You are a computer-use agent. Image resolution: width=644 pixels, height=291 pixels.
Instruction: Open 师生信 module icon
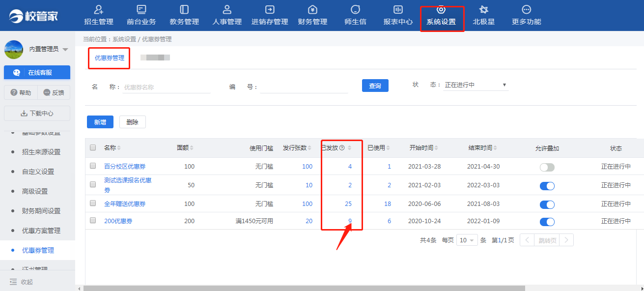[355, 9]
